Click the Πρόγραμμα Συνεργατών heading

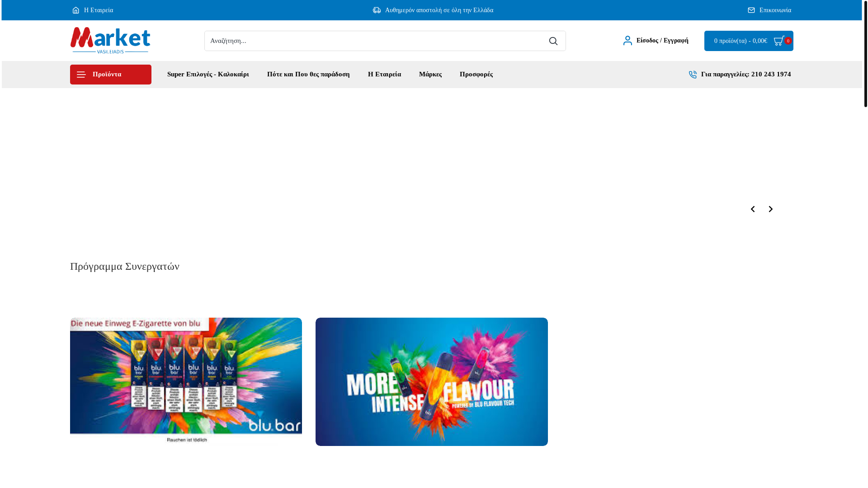click(125, 266)
